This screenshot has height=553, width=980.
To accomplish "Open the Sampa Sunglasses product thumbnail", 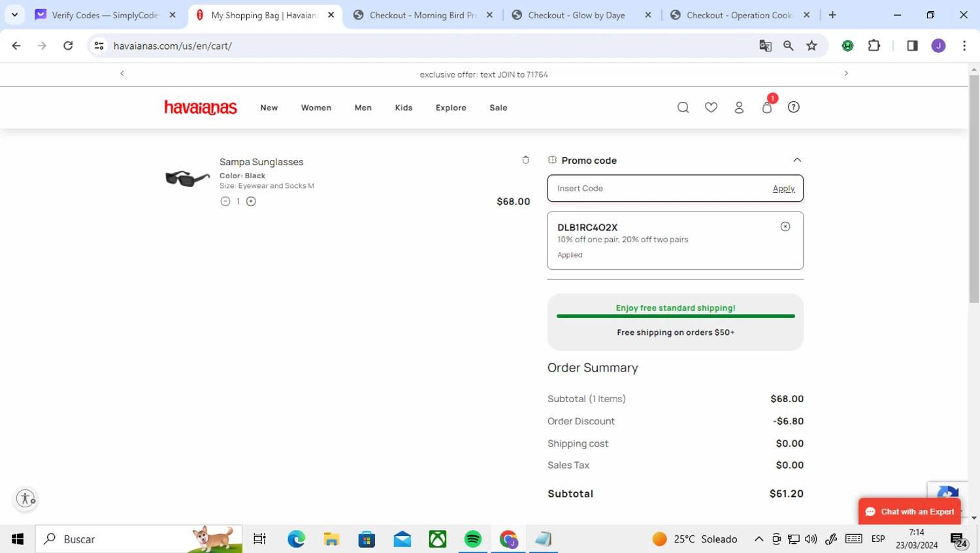I will point(188,178).
